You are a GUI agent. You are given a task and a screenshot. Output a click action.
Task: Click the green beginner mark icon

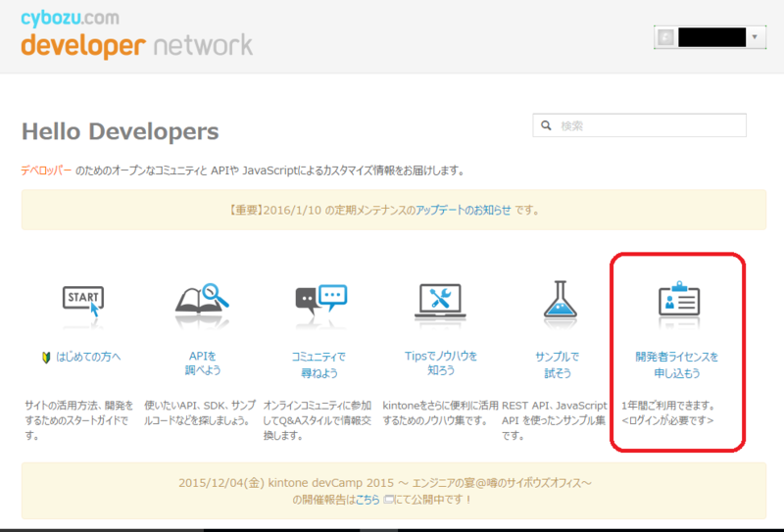[46, 358]
